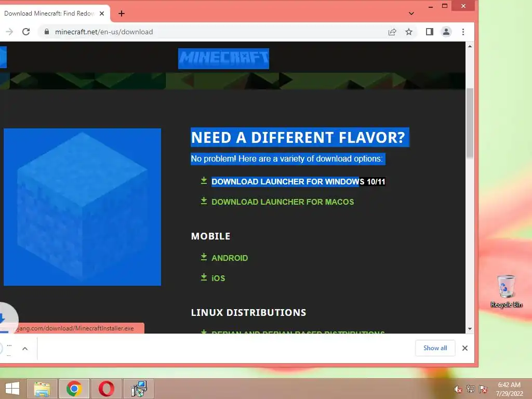This screenshot has width=532, height=399.
Task: Click the padlock site info icon
Action: click(47, 32)
